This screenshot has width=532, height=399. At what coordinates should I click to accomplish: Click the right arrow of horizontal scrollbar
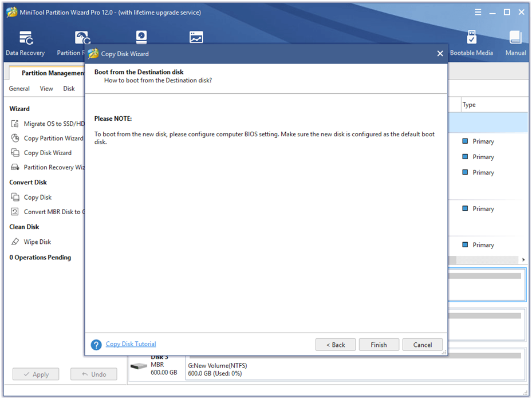click(x=523, y=260)
